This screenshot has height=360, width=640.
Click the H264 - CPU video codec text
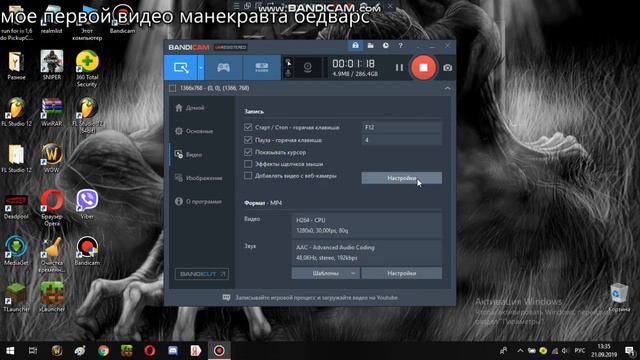pos(311,220)
